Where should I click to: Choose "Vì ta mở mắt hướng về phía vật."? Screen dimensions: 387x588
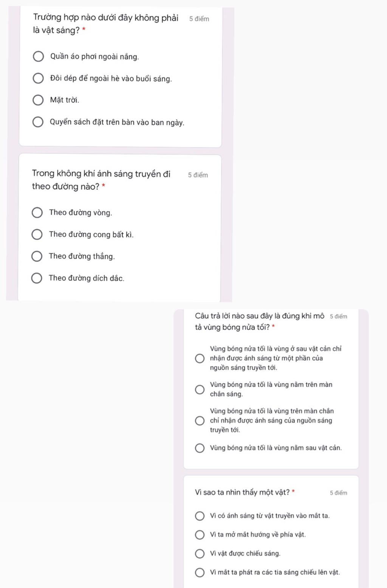click(x=200, y=535)
